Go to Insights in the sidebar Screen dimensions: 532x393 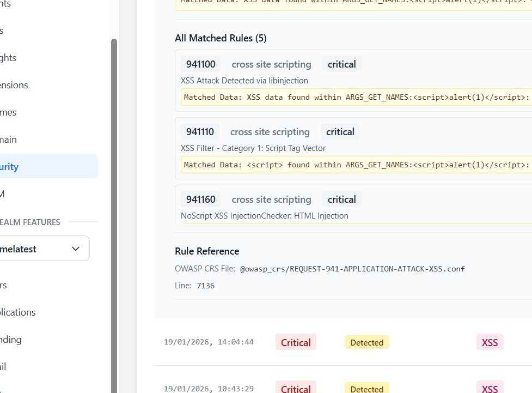click(x=9, y=58)
